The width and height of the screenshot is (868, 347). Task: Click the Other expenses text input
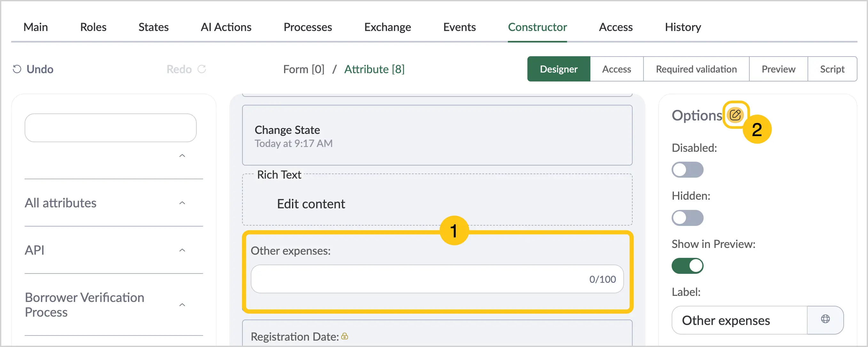pyautogui.click(x=438, y=279)
